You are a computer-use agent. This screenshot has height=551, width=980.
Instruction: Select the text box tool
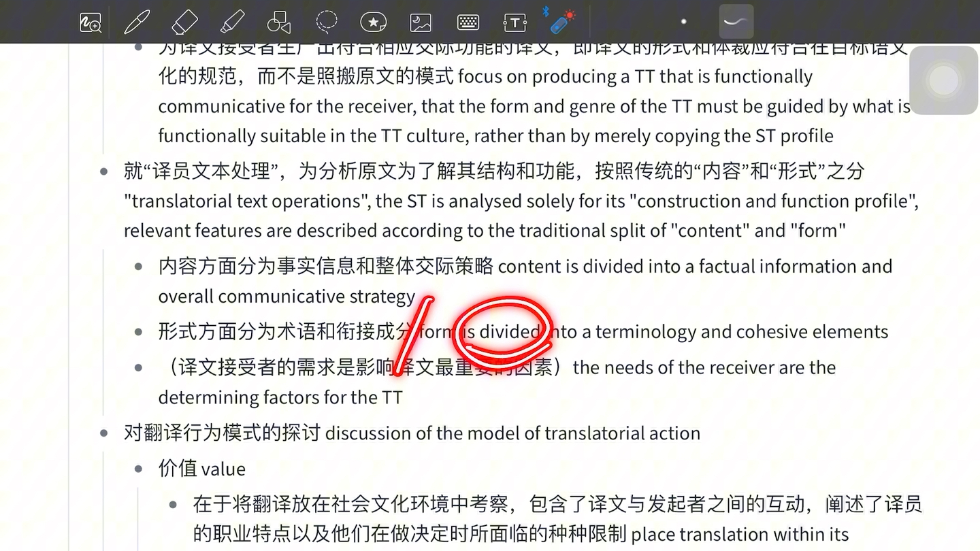coord(515,22)
